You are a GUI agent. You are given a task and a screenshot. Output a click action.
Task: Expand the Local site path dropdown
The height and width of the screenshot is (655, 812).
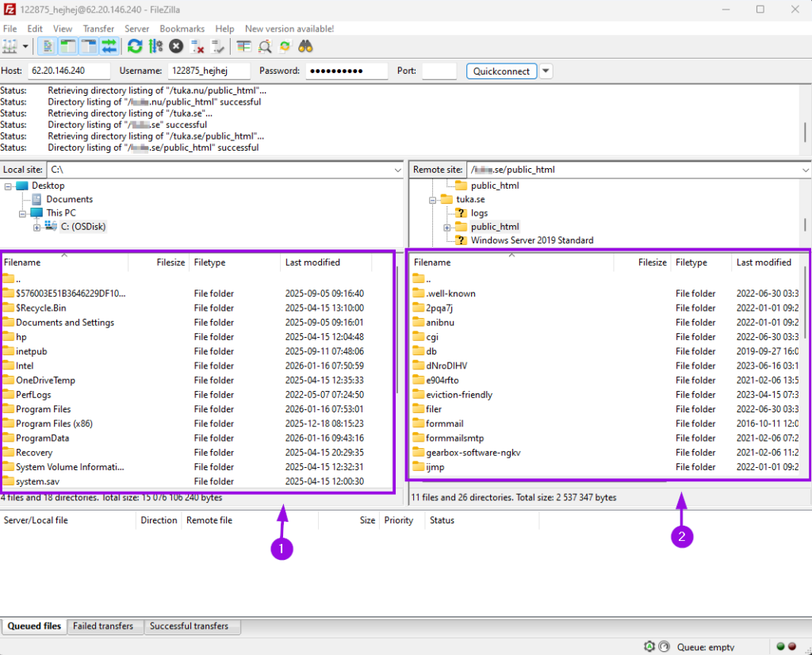(397, 170)
